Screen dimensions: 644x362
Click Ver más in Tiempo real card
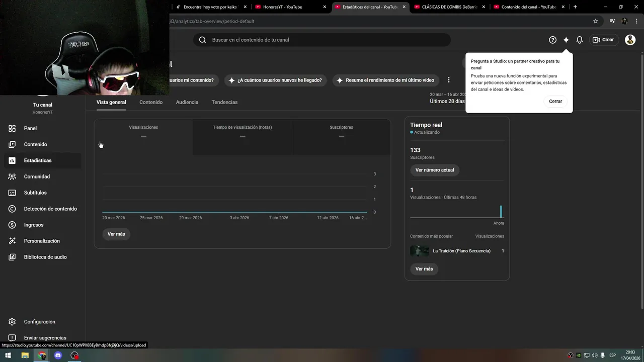click(x=424, y=269)
